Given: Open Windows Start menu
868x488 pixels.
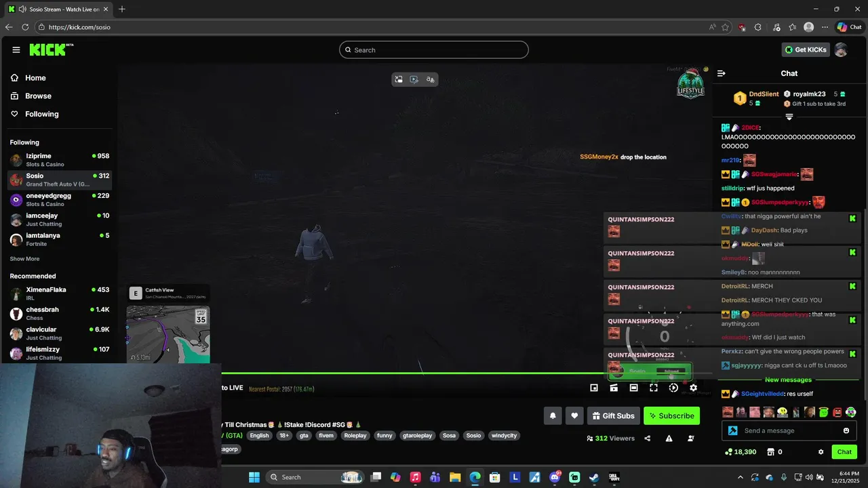Looking at the screenshot, I should (x=254, y=477).
